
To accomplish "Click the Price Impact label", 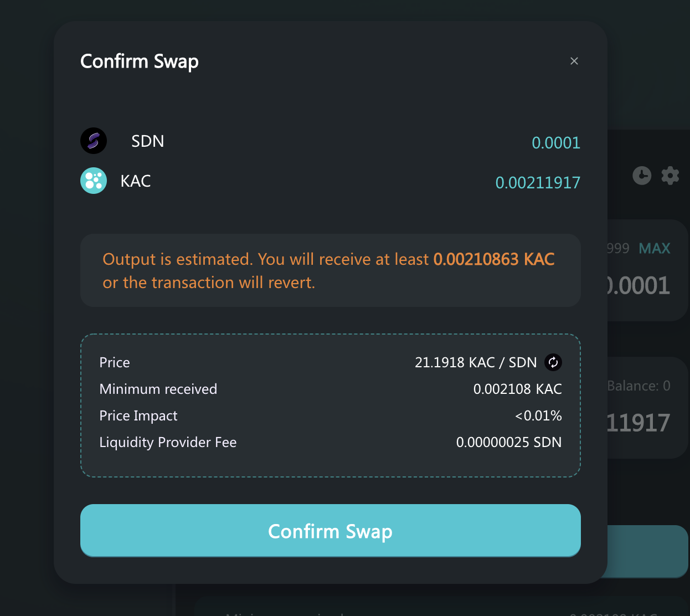I will 138,415.
